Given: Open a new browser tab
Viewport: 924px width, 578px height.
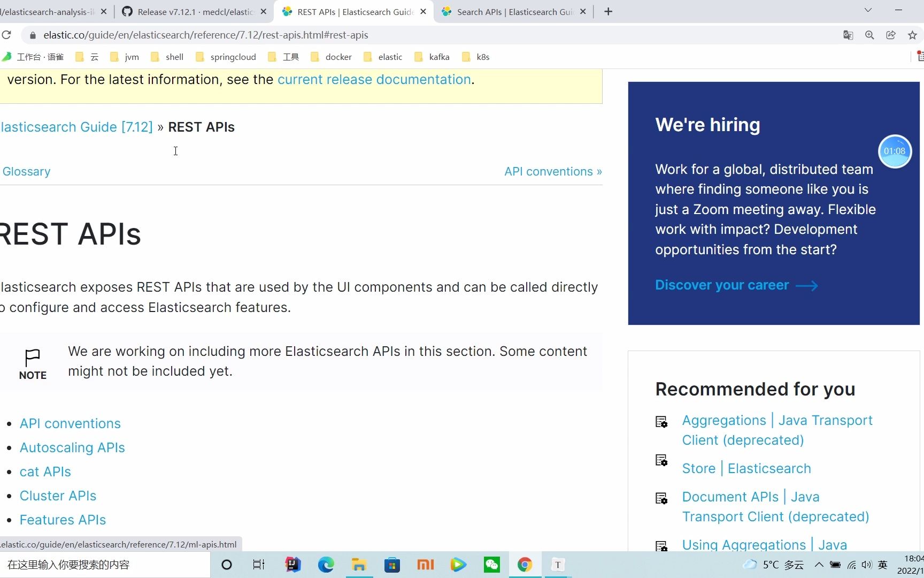Looking at the screenshot, I should [608, 12].
